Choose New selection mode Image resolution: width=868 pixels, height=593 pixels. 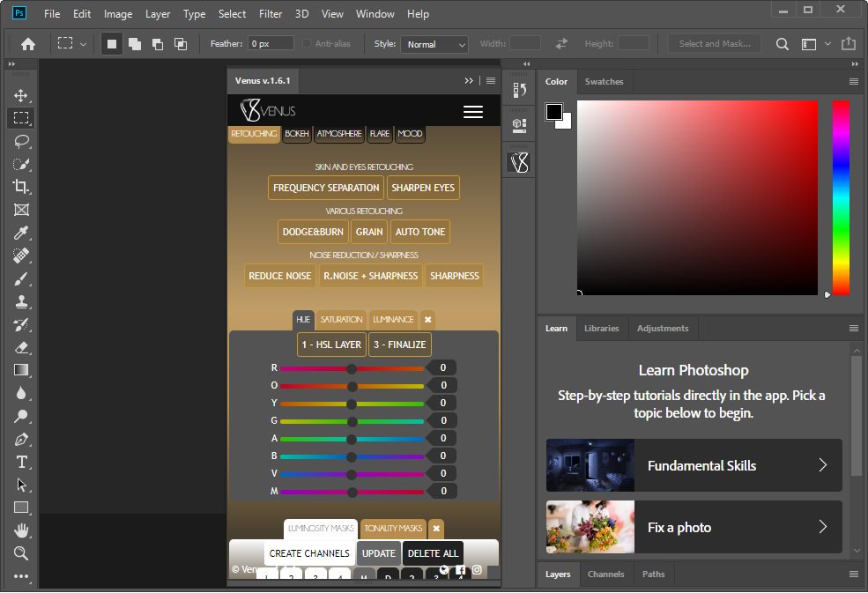(x=111, y=44)
